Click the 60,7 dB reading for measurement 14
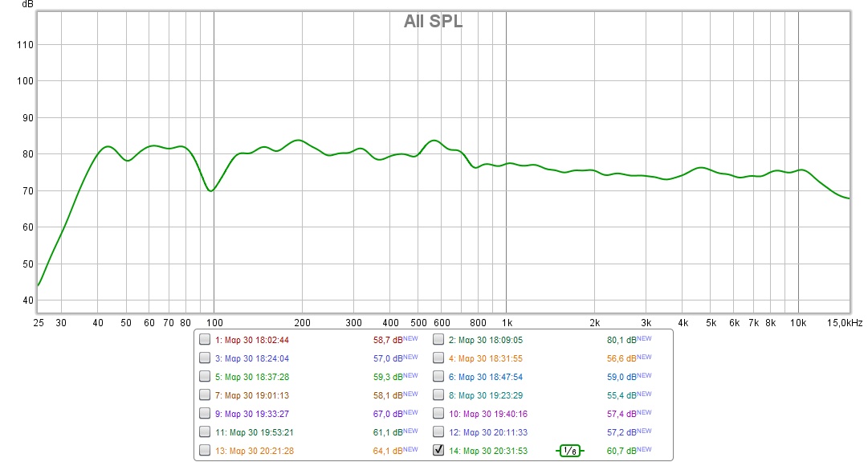868x462 pixels. point(621,451)
